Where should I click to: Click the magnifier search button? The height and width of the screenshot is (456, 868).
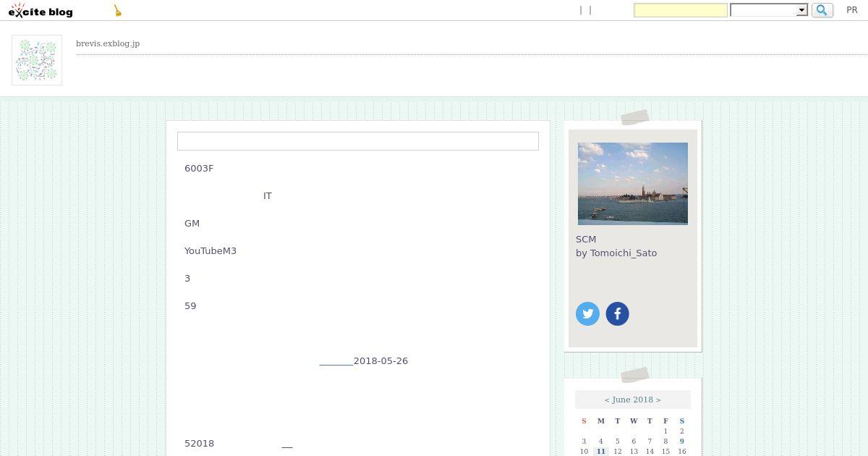822,10
